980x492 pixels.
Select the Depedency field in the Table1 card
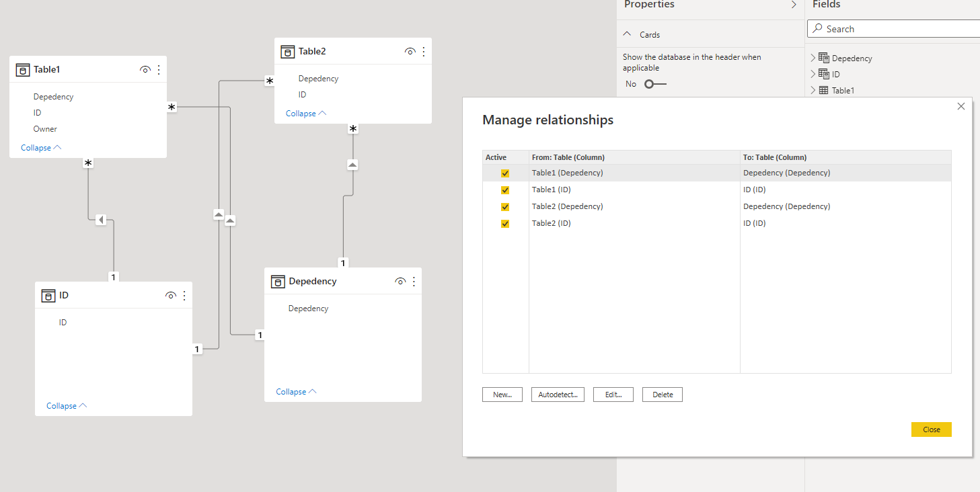[x=53, y=97]
